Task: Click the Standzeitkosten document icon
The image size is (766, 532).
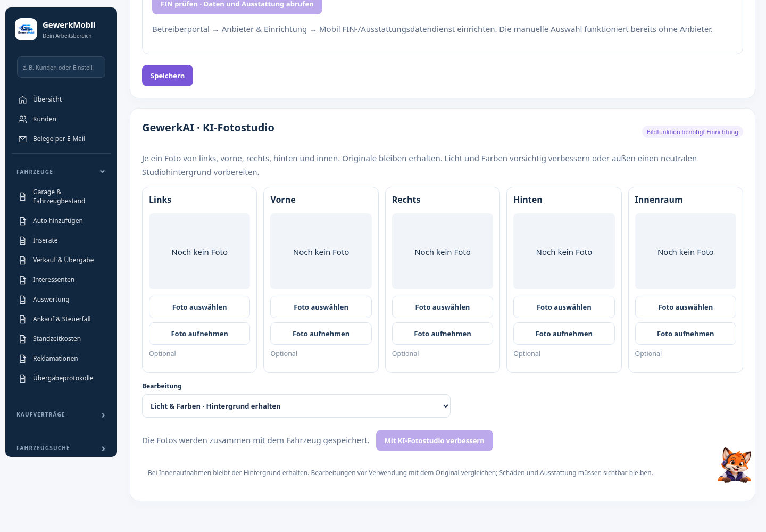Action: 22,339
